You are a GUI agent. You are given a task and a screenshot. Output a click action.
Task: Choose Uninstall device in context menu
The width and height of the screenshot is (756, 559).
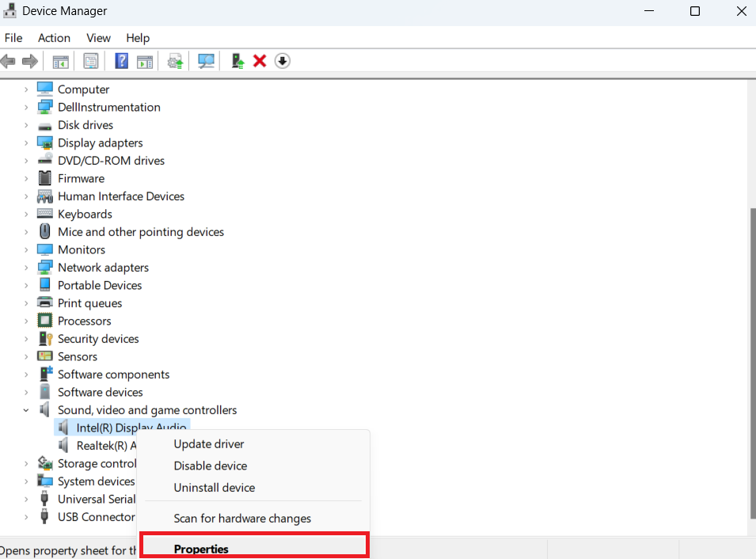tap(254, 487)
